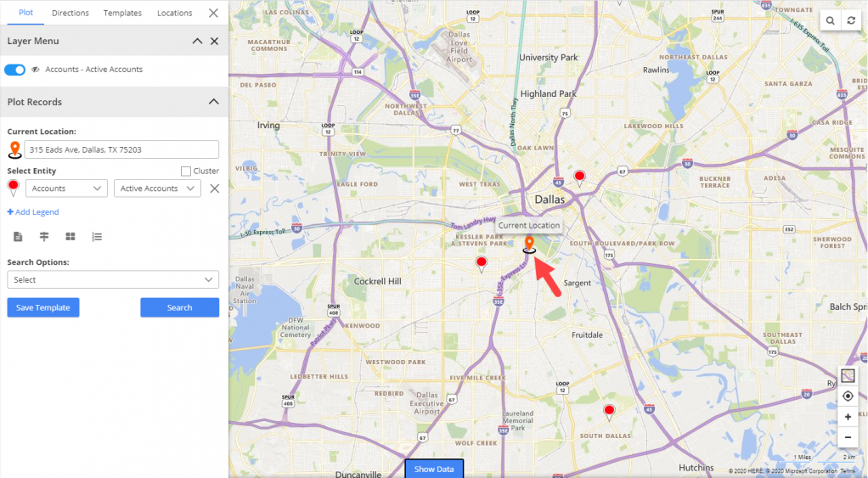
Task: Collapse the Plot Records section chevron
Action: pos(214,102)
